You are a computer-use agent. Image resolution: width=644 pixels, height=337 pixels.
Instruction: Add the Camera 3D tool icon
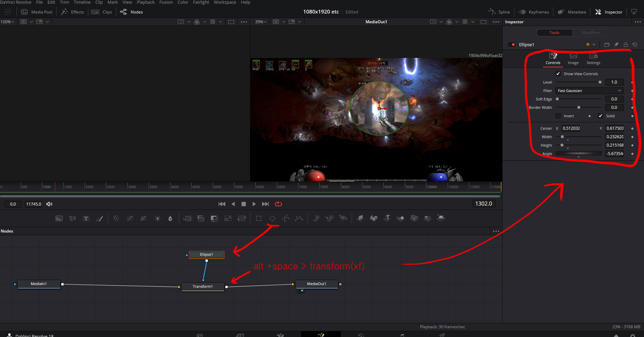click(x=414, y=218)
